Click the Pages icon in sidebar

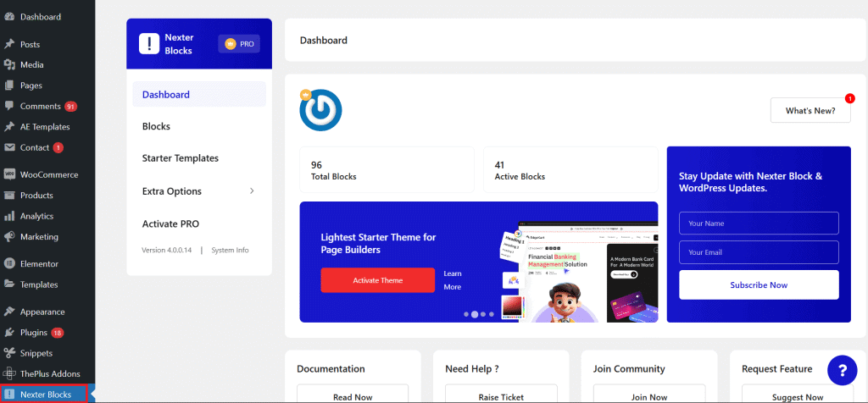click(x=8, y=86)
